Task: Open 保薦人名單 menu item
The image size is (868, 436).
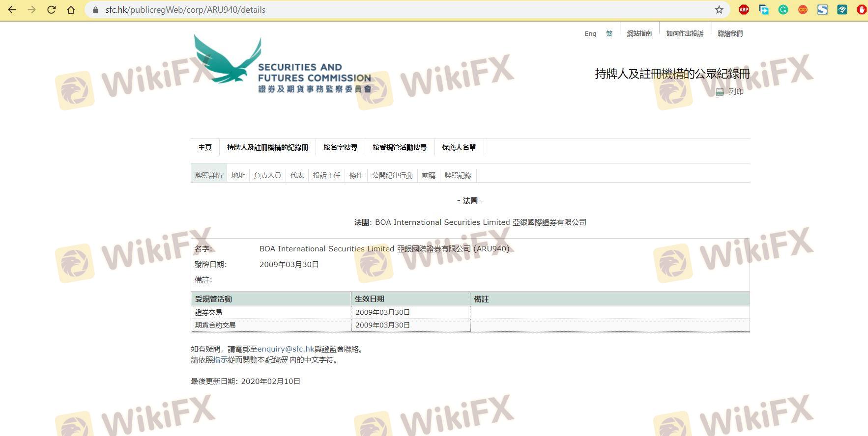Action: 459,147
